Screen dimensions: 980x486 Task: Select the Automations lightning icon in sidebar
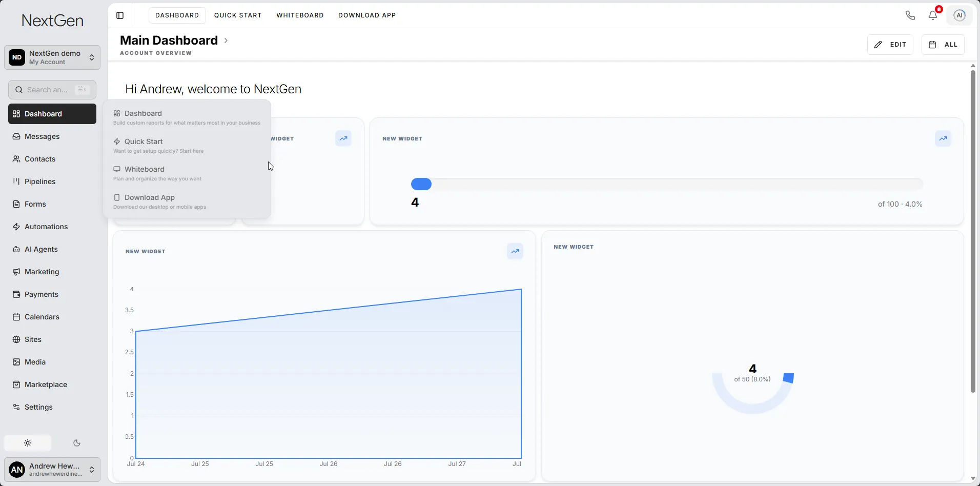click(x=16, y=227)
